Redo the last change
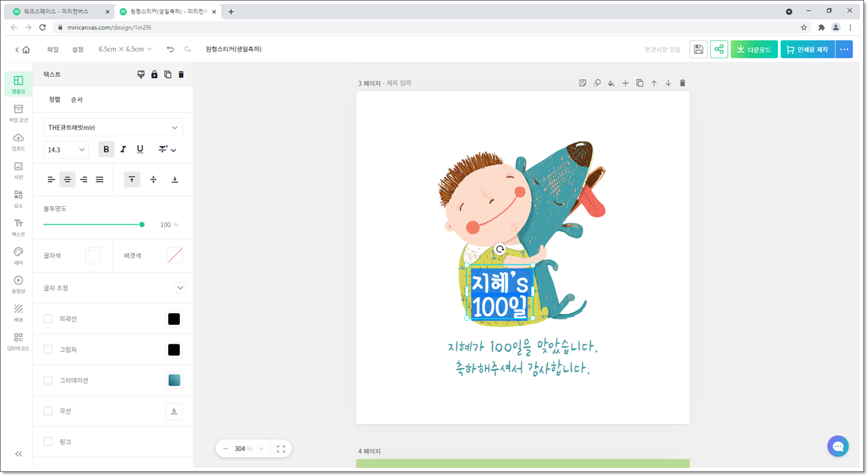 tap(187, 49)
